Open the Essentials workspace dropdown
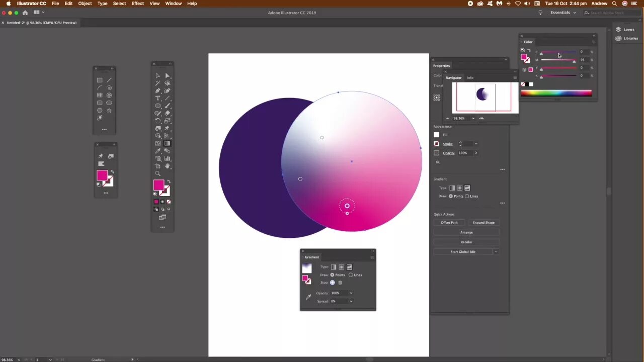644x362 pixels. tap(563, 13)
